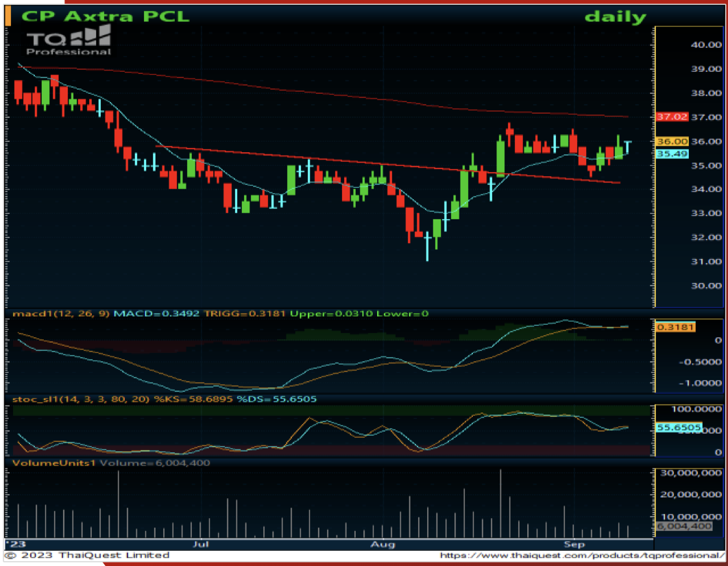Select the orange 36.00 price tag

672,141
